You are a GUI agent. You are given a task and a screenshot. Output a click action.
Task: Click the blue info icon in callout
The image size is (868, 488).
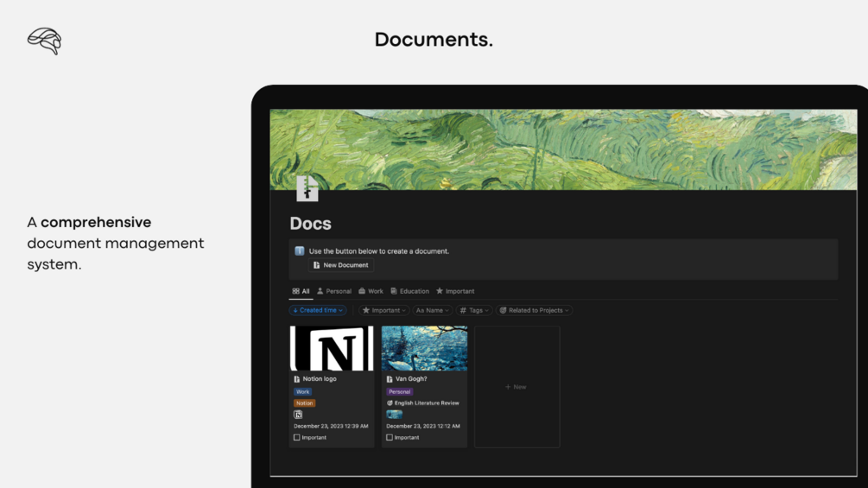(300, 251)
